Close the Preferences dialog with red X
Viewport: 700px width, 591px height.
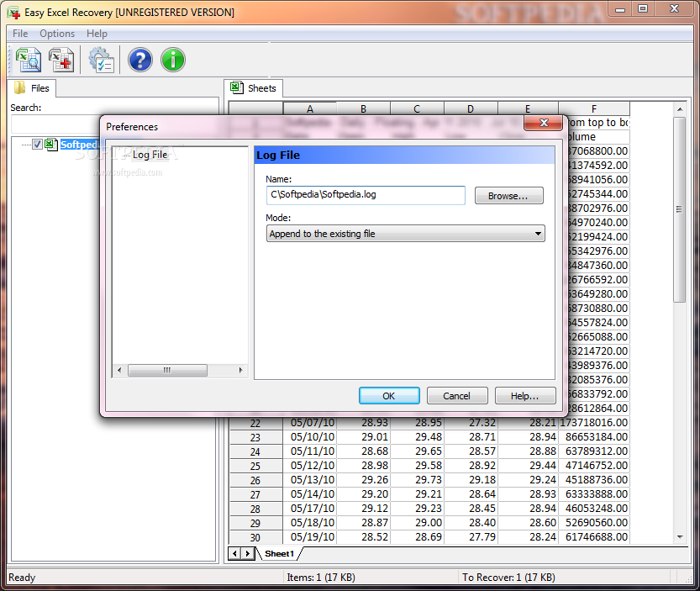point(544,123)
